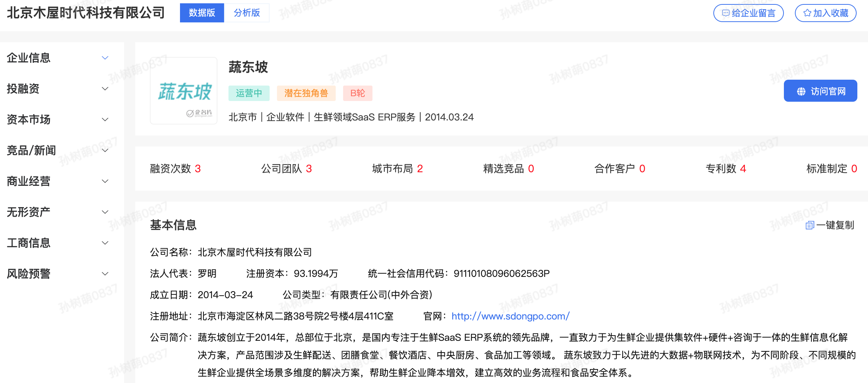Click the page title 北京木屋时代科技有限公司
Viewport: 868px width, 383px height.
tap(86, 13)
